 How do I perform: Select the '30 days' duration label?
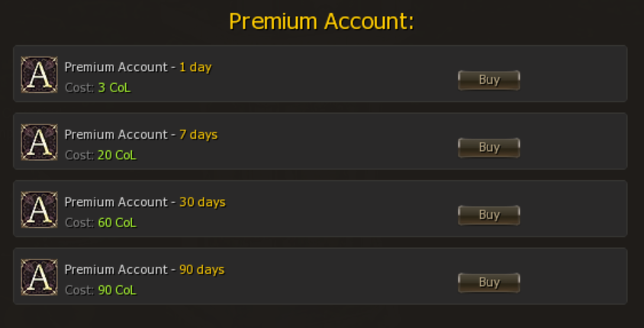[x=202, y=202]
